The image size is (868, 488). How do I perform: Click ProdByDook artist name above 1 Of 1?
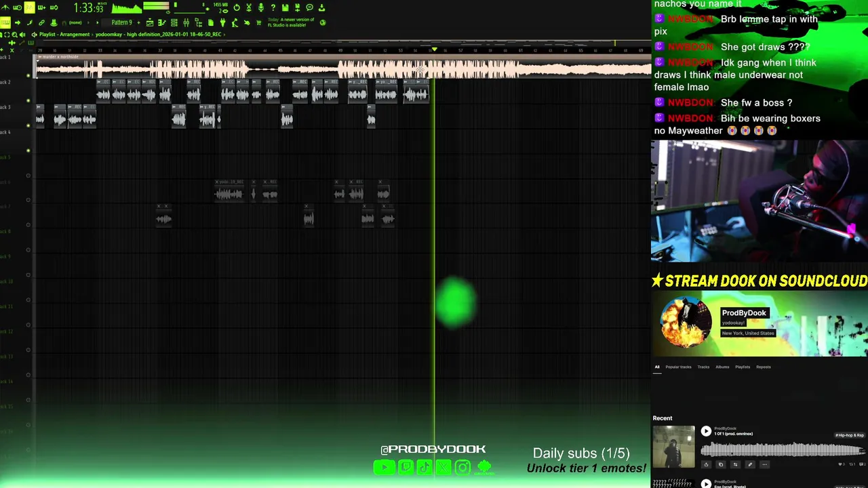(725, 428)
